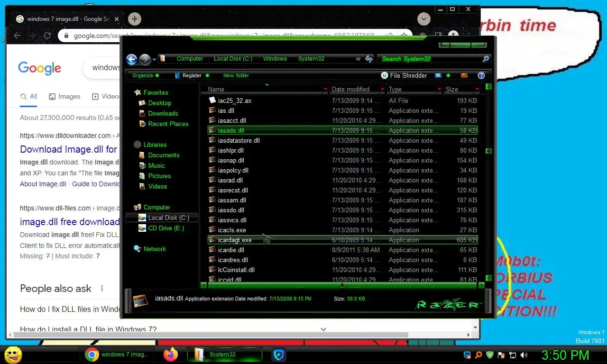Select file iassdo.dll
Image resolution: width=607 pixels, height=364 pixels.
pyautogui.click(x=231, y=210)
